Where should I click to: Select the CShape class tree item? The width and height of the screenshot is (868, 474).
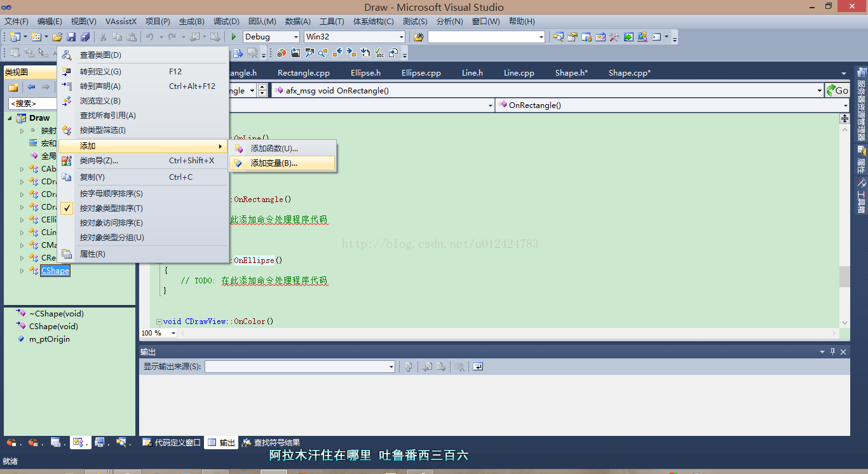coord(55,271)
